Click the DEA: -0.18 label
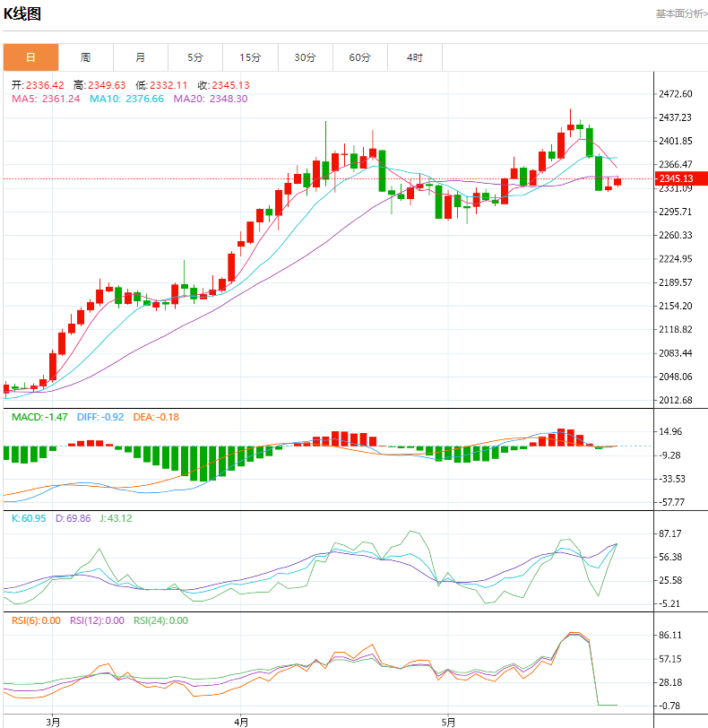Image resolution: width=708 pixels, height=728 pixels. tap(156, 417)
